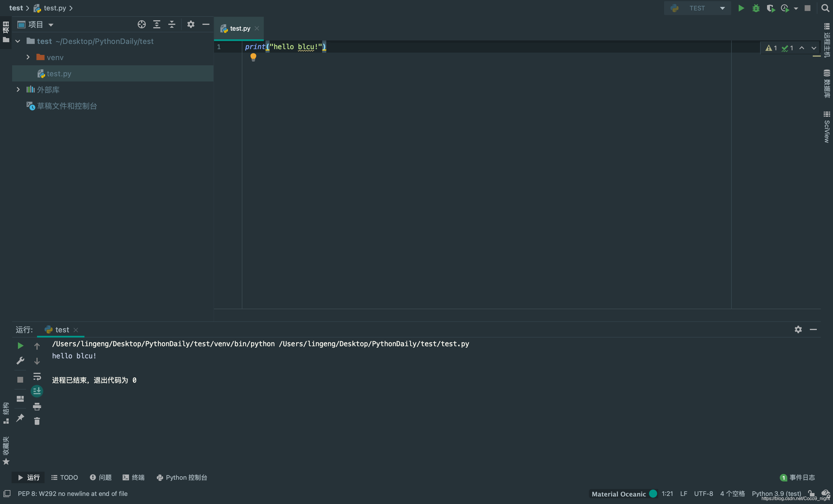
Task: Click the search magnifier icon
Action: [825, 8]
